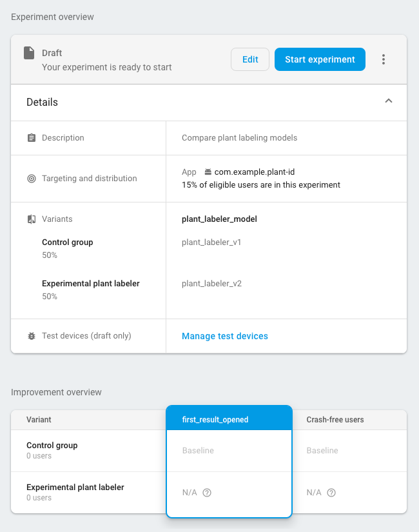Open the three-dot overflow menu

point(384,59)
